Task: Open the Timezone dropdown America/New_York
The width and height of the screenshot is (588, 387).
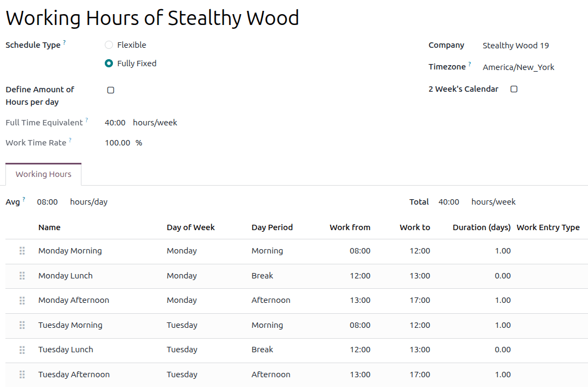Action: [x=519, y=67]
